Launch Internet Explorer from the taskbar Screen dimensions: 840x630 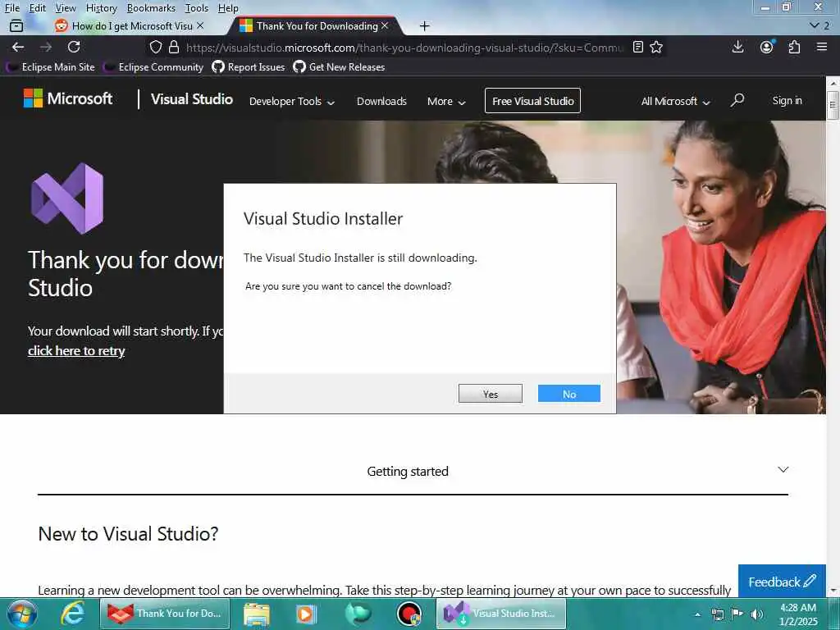click(x=72, y=614)
